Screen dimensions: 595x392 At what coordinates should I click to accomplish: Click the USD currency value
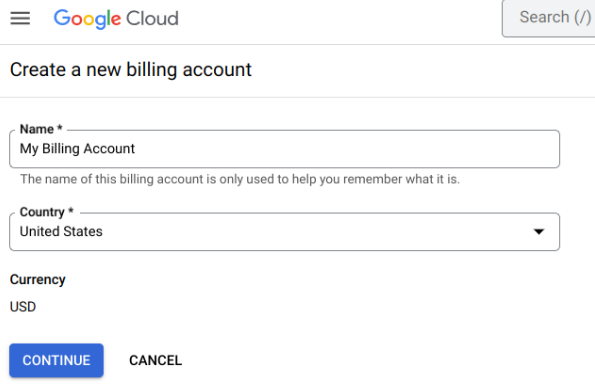(23, 307)
